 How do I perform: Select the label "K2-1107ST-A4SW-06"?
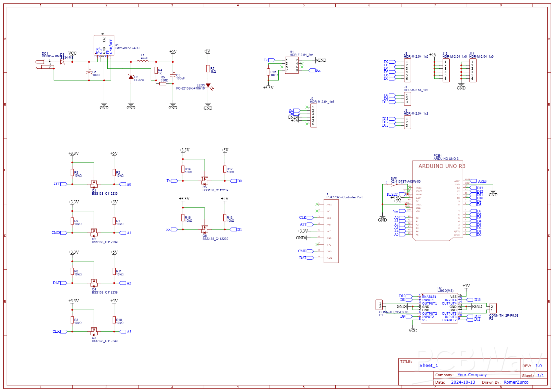pos(405,182)
